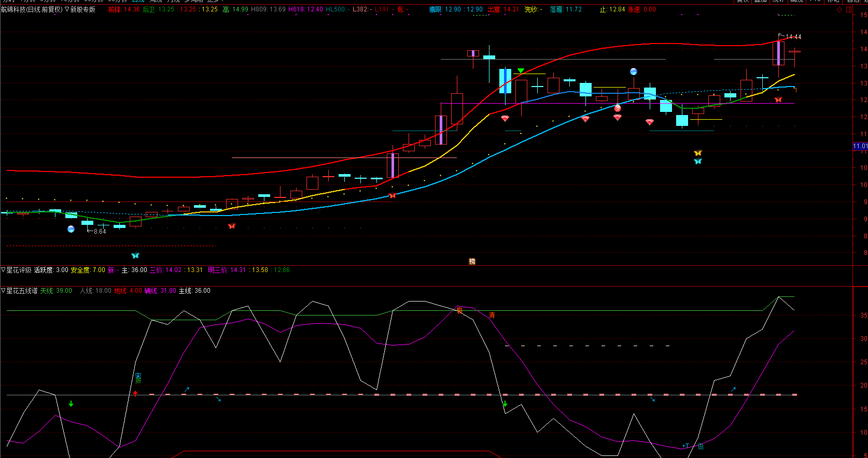Click the blue 11.01 price-axis tag
Image resolution: width=868 pixels, height=458 pixels.
[x=860, y=146]
